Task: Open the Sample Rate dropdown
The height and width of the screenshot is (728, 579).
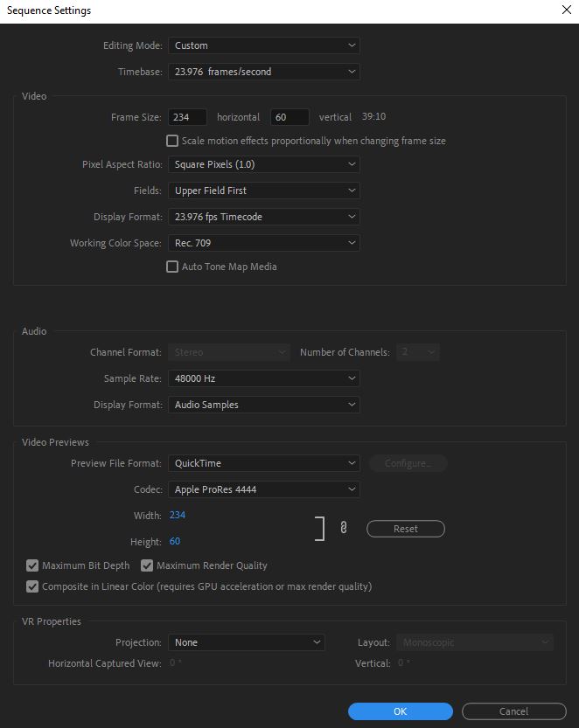Action: 264,378
